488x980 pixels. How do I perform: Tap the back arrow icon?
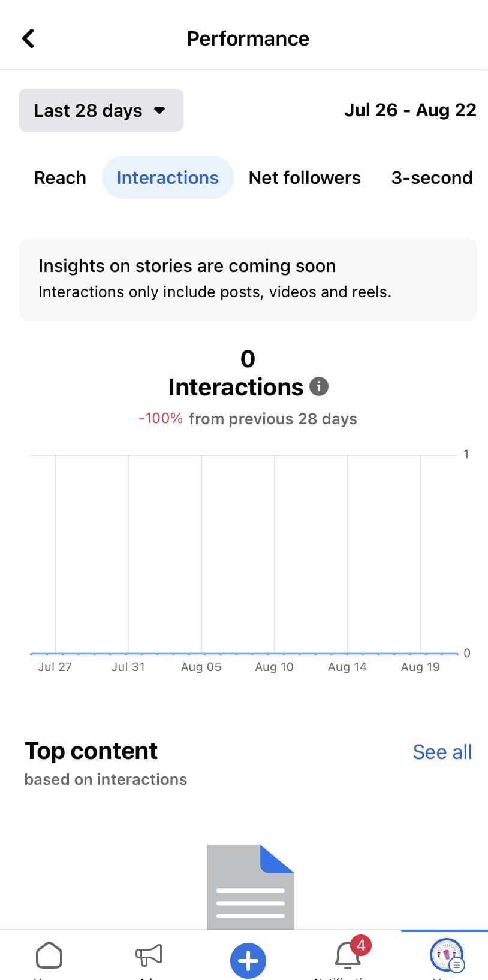point(28,38)
